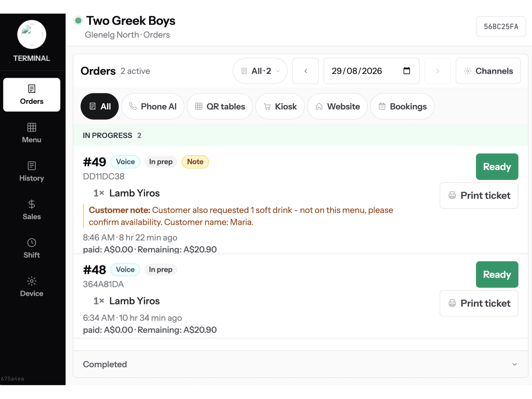Viewport: 532px width, 399px height.
Task: Go to previous day arrow
Action: [306, 71]
